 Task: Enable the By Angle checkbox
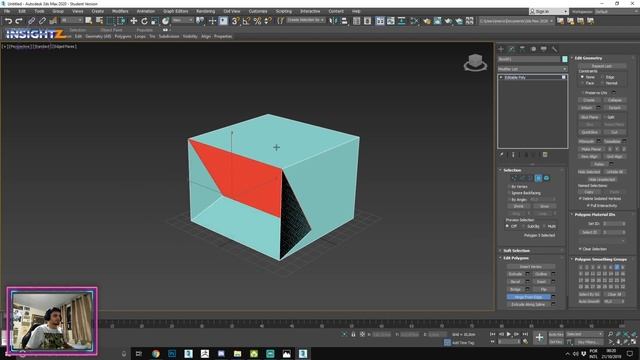click(509, 200)
